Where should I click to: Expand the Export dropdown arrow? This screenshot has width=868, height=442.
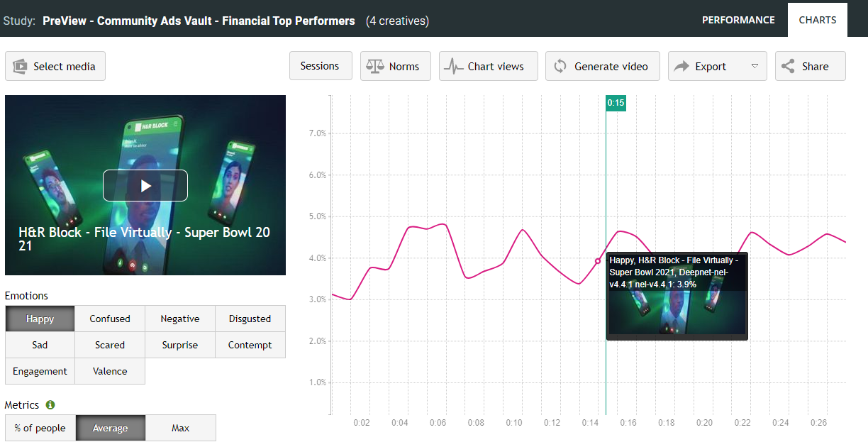[x=755, y=66]
